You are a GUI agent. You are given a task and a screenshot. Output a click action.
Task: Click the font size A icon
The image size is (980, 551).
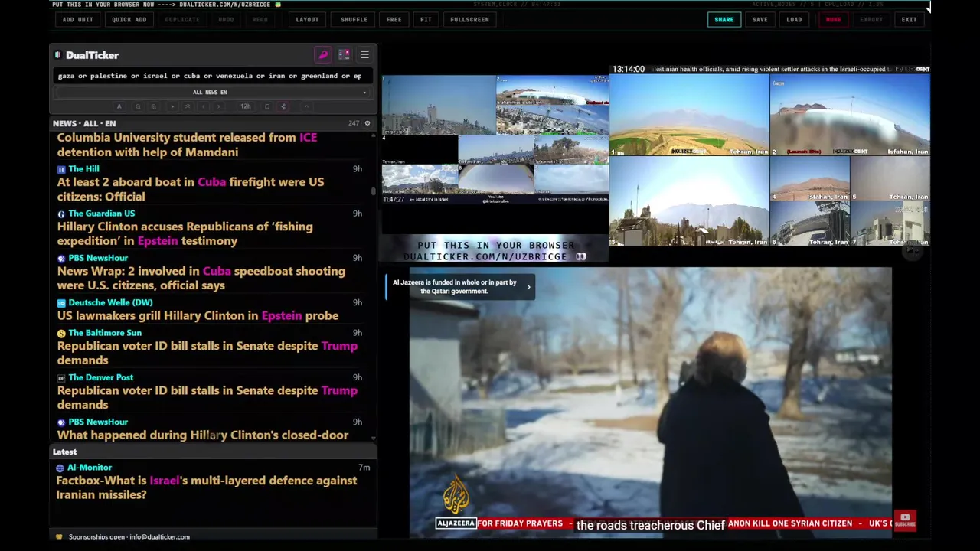[119, 106]
